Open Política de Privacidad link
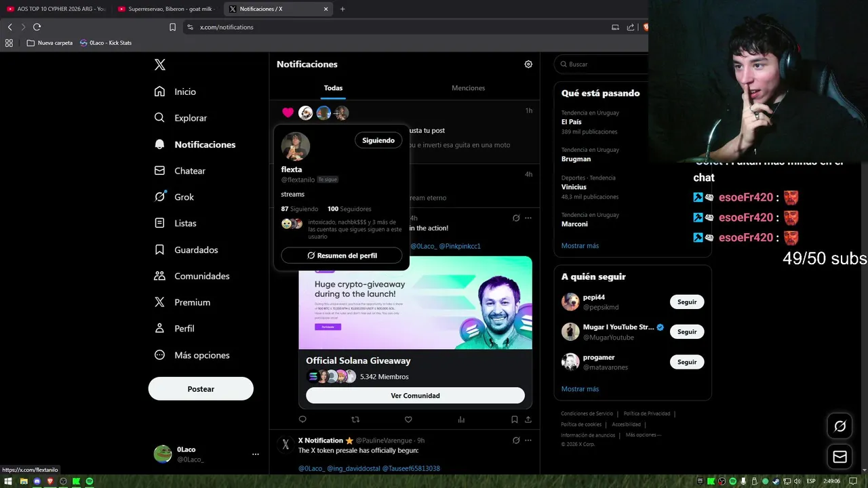Image resolution: width=868 pixels, height=488 pixels. tap(647, 413)
